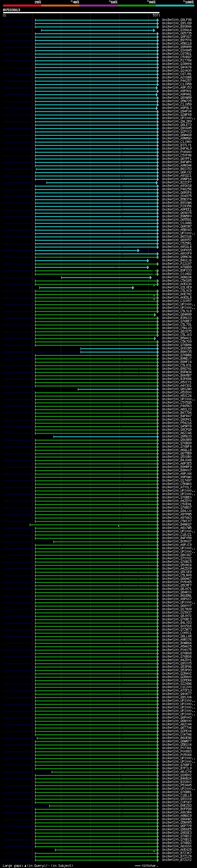Select hit label UniRef100_P22197
The image size is (197, 868).
tap(176, 264)
